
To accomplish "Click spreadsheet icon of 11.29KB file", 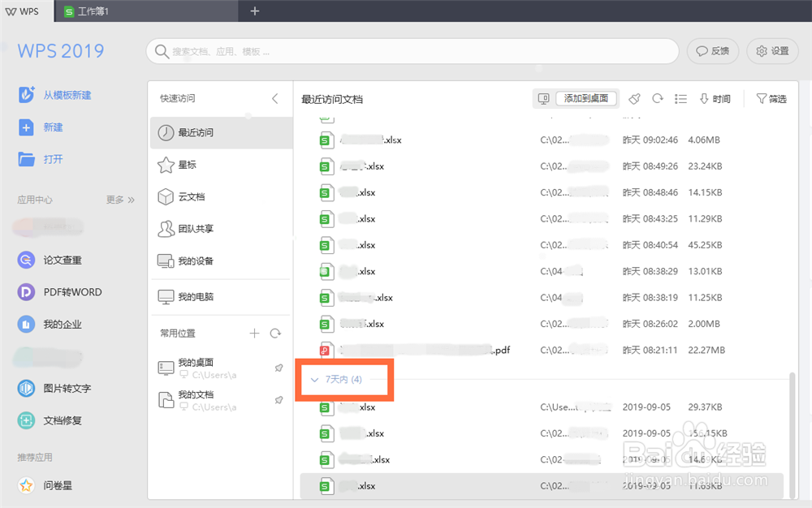I will pos(326,219).
